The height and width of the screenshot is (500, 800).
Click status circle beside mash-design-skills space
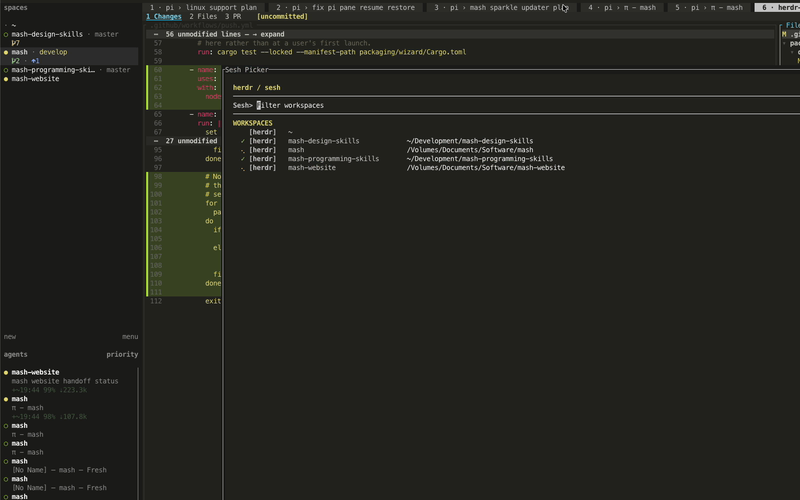click(x=6, y=35)
